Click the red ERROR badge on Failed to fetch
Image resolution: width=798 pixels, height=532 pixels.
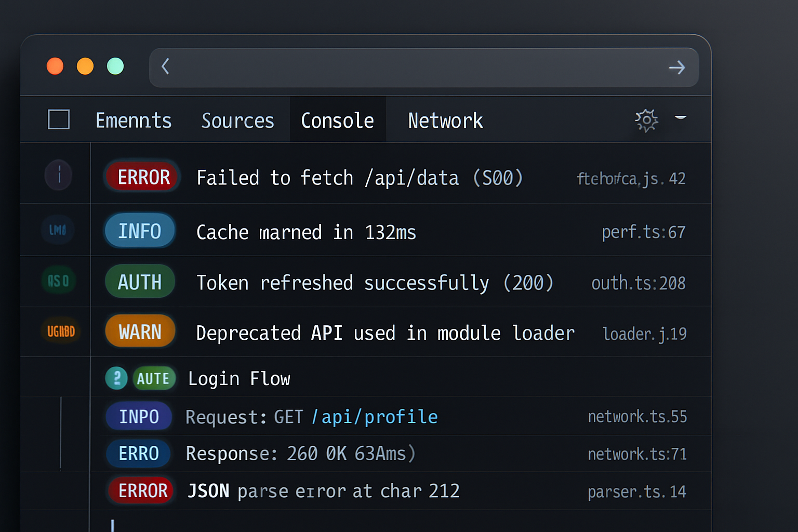point(142,177)
